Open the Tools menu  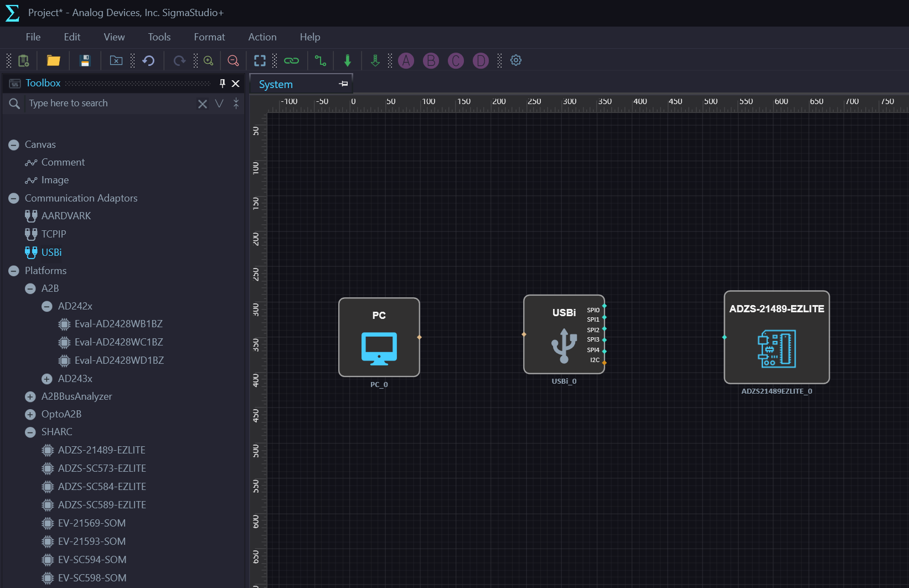pos(159,37)
